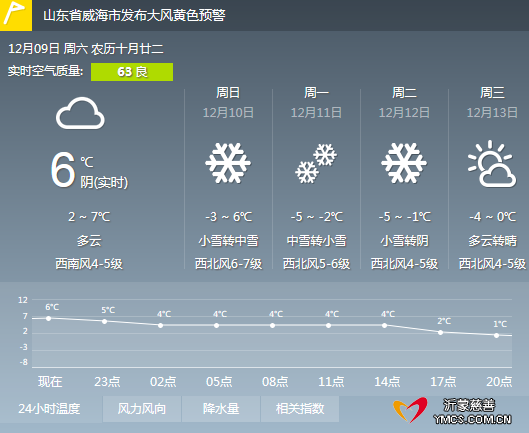Select the 20点 1°C chart point

point(497,335)
